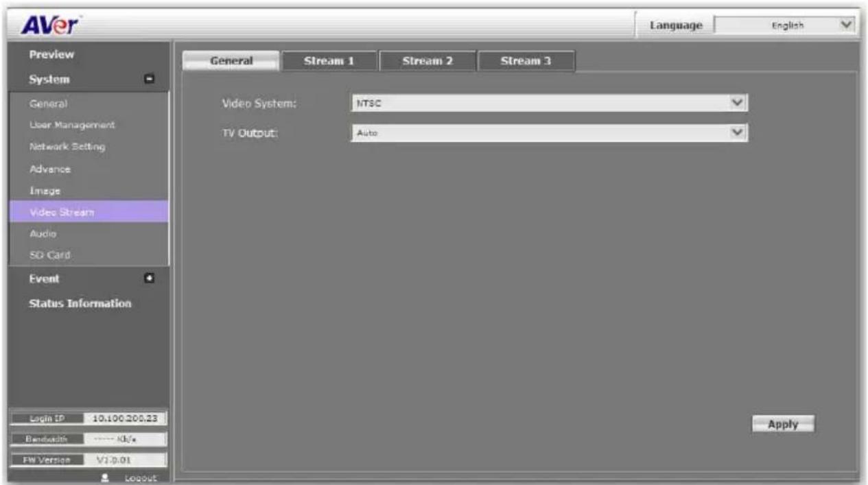
Task: Select the Video Stream sidebar item
Action: (x=88, y=212)
